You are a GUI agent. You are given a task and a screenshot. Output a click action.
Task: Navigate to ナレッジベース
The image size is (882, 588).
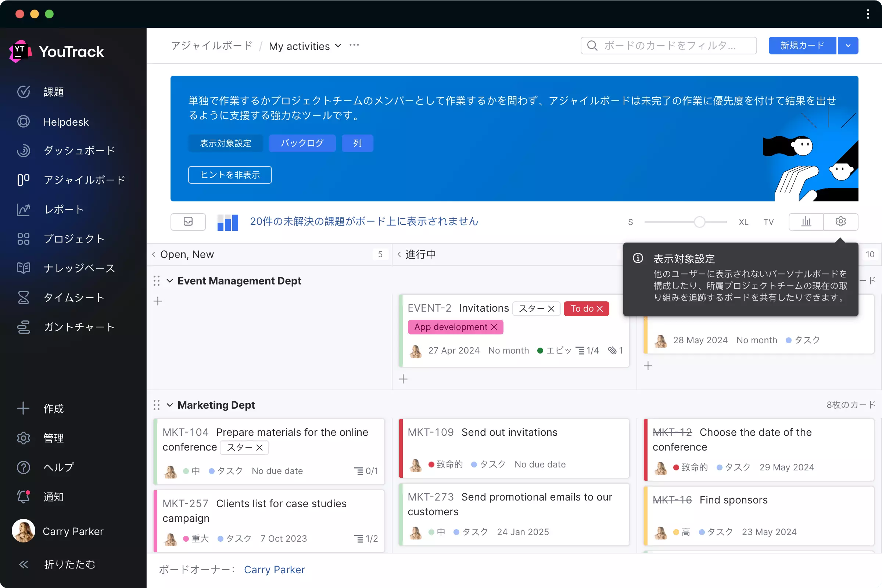coord(79,268)
